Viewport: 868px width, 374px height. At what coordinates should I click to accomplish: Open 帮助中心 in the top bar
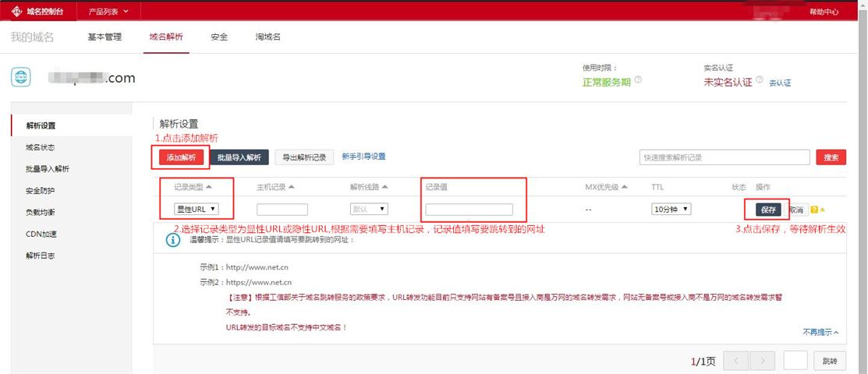[824, 12]
